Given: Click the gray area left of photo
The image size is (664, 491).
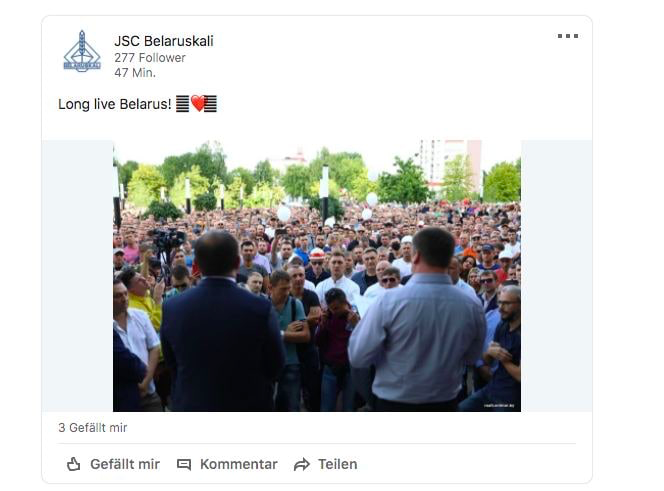Looking at the screenshot, I should 77,276.
